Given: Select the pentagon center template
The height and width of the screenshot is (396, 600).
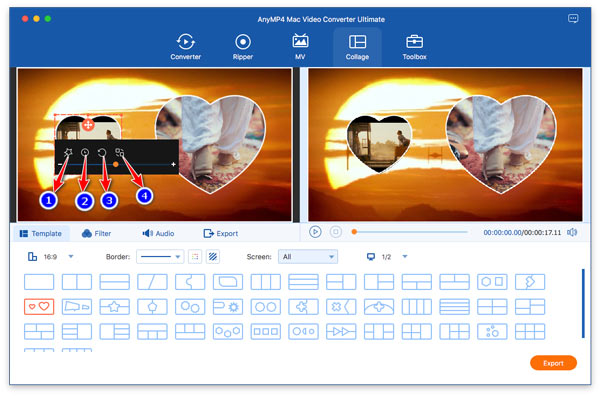Looking at the screenshot, I should pos(152,307).
